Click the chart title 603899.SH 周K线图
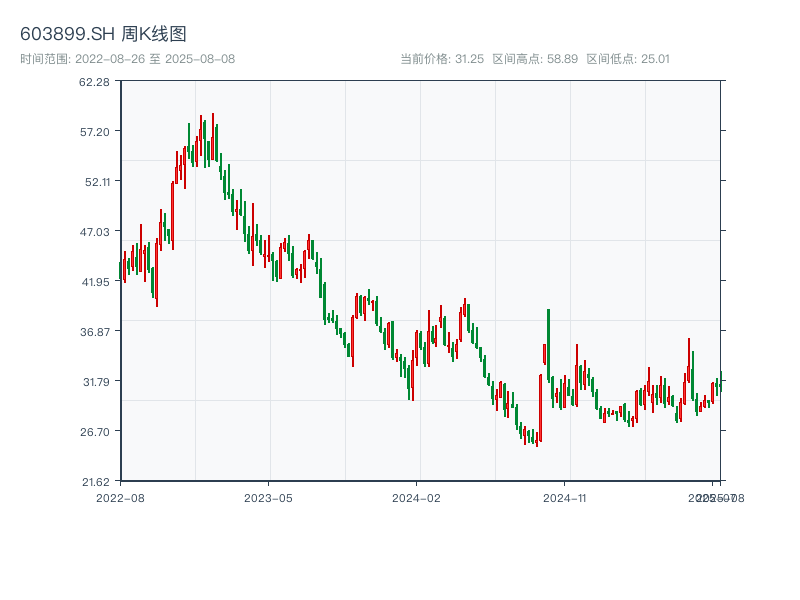 103,34
